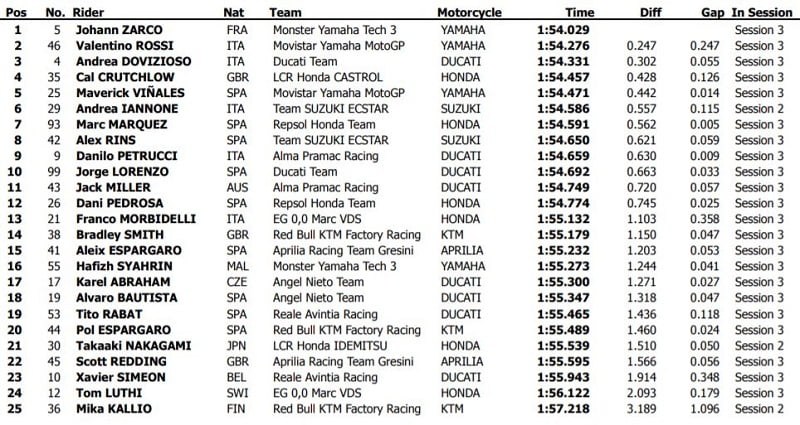
Task: Select Jorge LORENZO's name
Action: click(x=119, y=172)
